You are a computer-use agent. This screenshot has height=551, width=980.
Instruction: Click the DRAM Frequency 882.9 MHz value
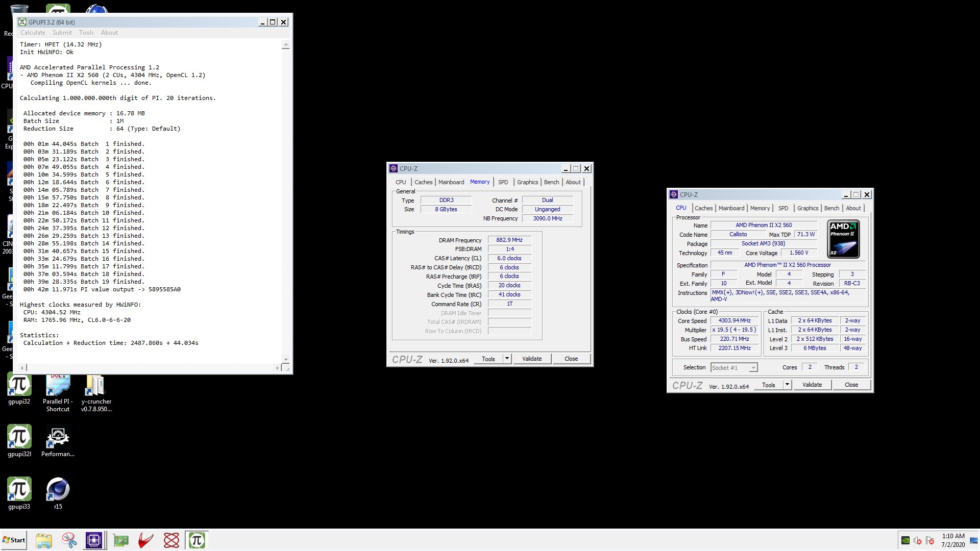coord(509,240)
